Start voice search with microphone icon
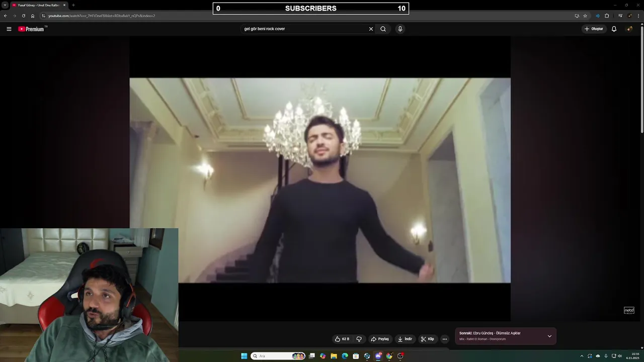 click(x=400, y=29)
